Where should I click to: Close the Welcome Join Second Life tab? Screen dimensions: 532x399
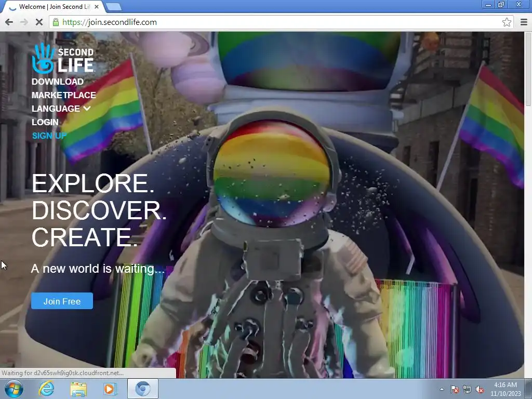pos(97,6)
